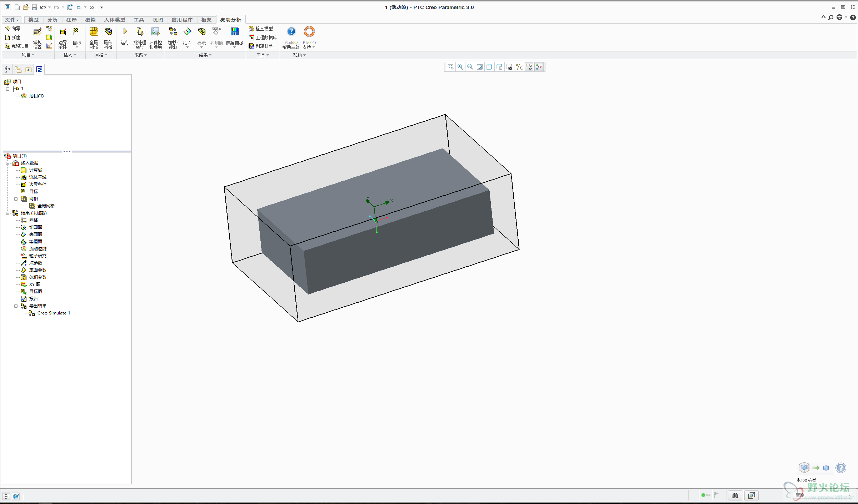Click the Undo arrow icon
The width and height of the screenshot is (858, 504).
pyautogui.click(x=43, y=7)
